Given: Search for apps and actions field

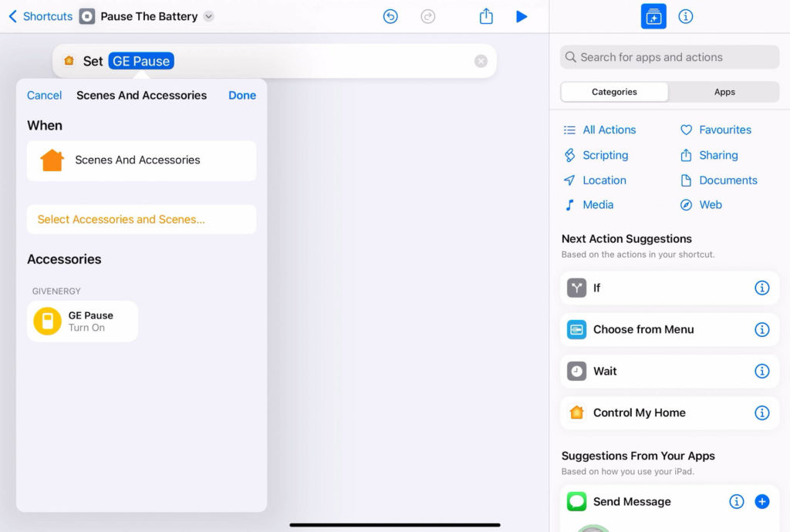Looking at the screenshot, I should click(x=670, y=57).
